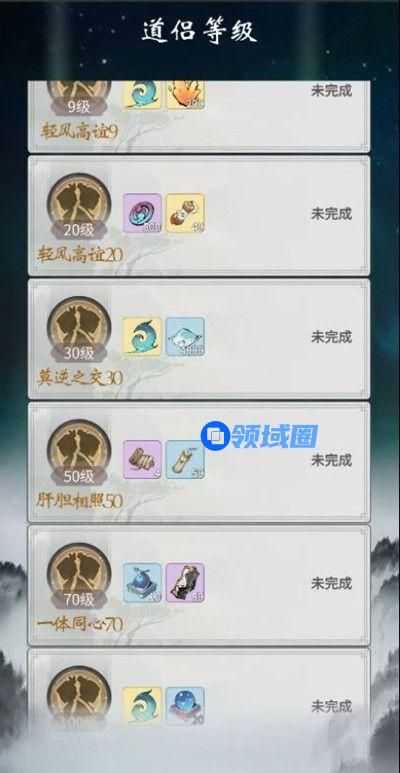The image size is (400, 773).
Task: Tap the gourd reward icon in level 20 row
Action: [185, 213]
